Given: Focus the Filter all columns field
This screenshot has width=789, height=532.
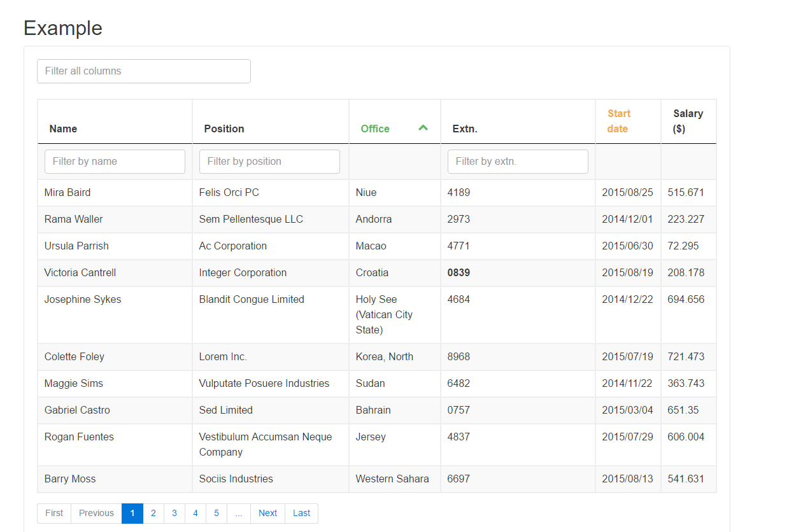Looking at the screenshot, I should pos(144,71).
